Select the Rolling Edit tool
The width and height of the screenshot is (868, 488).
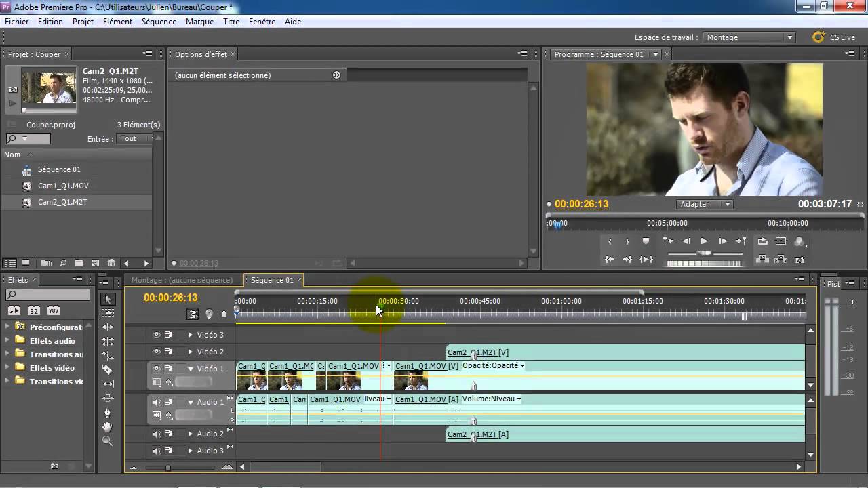click(x=107, y=341)
